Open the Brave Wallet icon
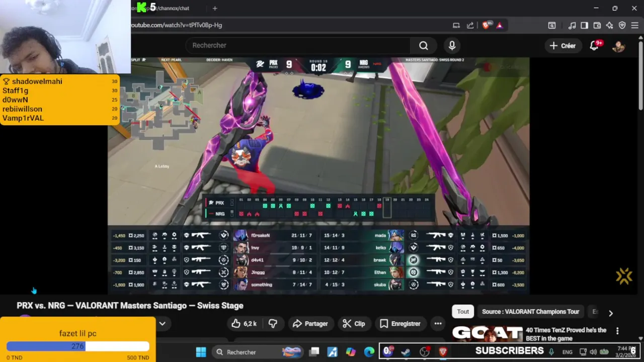 click(x=597, y=25)
